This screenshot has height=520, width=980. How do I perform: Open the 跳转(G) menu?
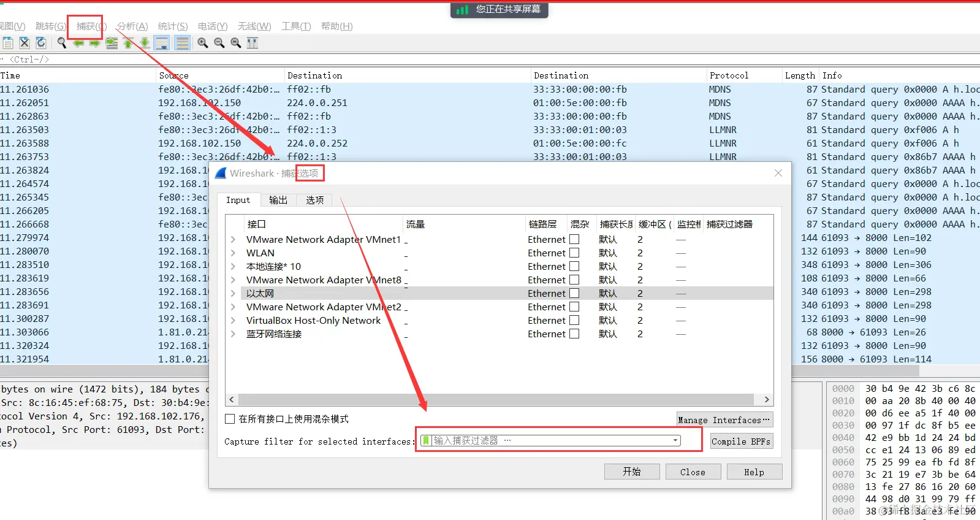tap(51, 26)
